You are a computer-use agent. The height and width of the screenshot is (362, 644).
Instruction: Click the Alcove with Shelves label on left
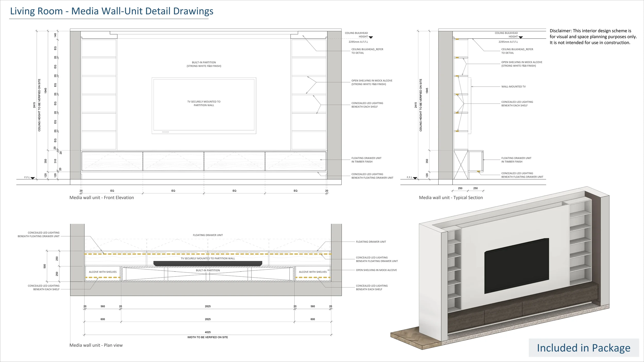[103, 272]
